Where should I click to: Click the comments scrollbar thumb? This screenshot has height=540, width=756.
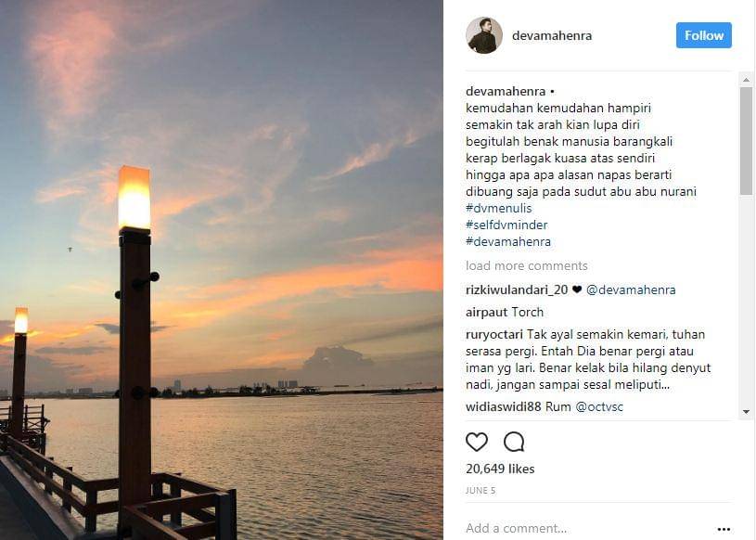point(746,141)
